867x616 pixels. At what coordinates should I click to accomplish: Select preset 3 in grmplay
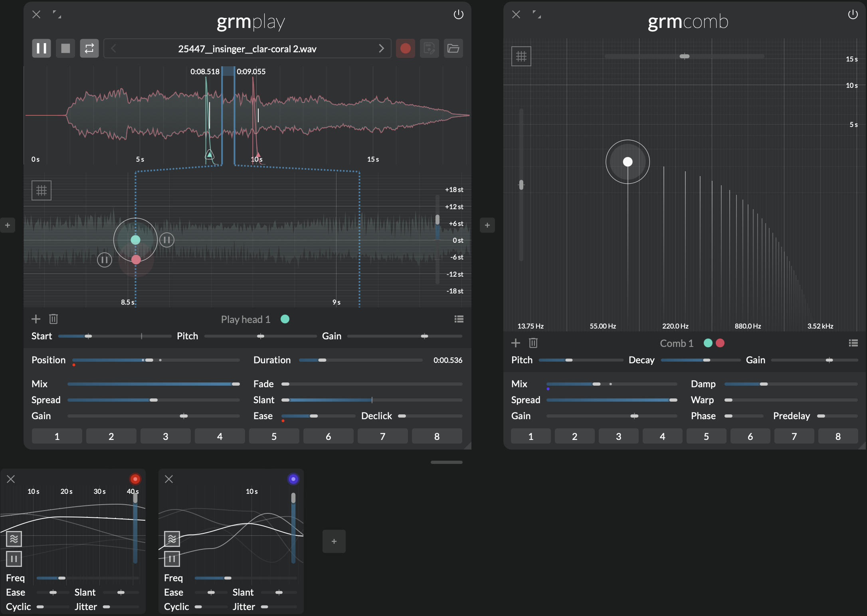(x=165, y=436)
